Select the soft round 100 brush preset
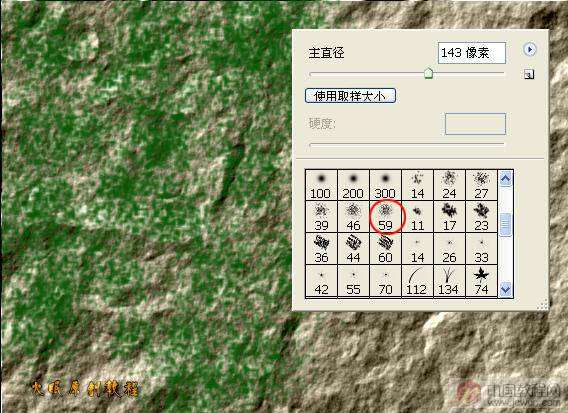 coord(321,185)
